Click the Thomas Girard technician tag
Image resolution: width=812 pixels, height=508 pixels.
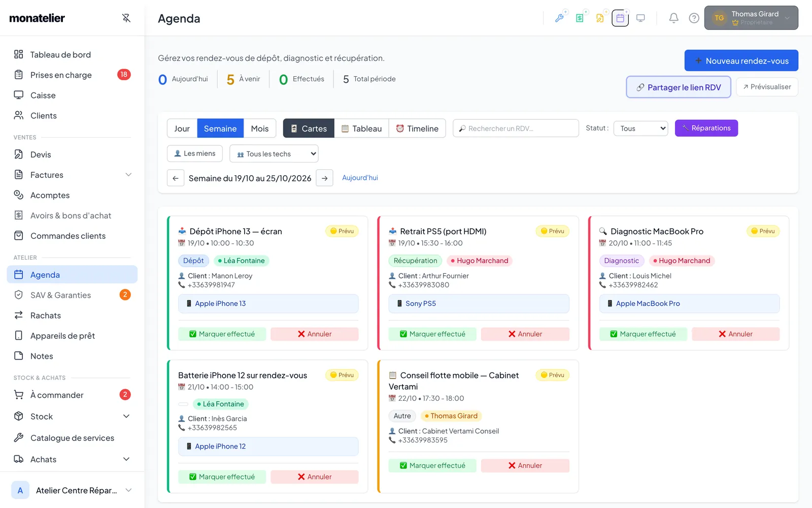[x=451, y=416]
